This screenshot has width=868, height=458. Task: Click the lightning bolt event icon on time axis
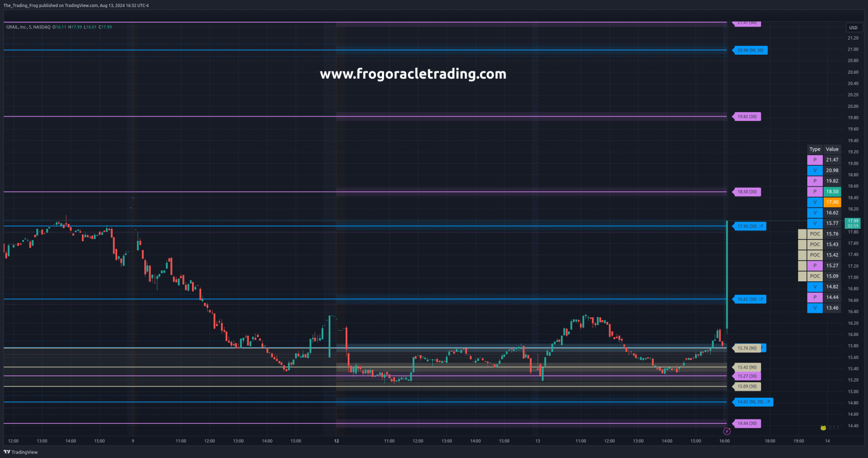pyautogui.click(x=727, y=431)
